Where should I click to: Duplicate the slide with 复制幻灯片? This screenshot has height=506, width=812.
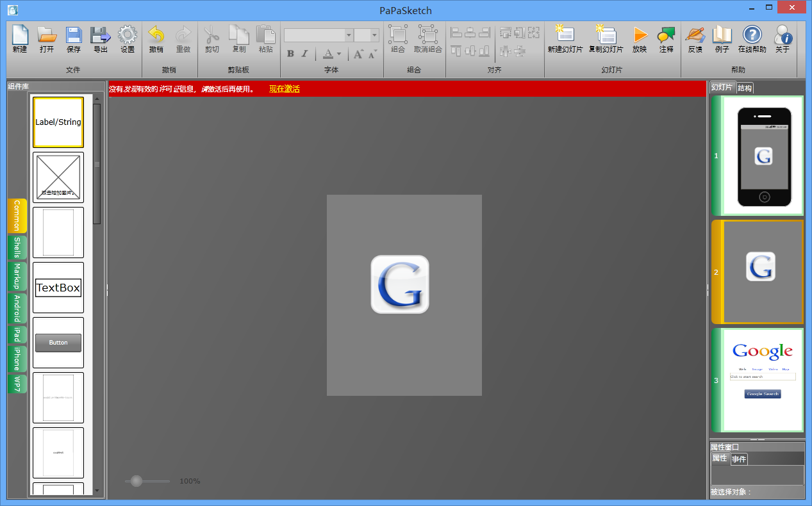coord(606,39)
